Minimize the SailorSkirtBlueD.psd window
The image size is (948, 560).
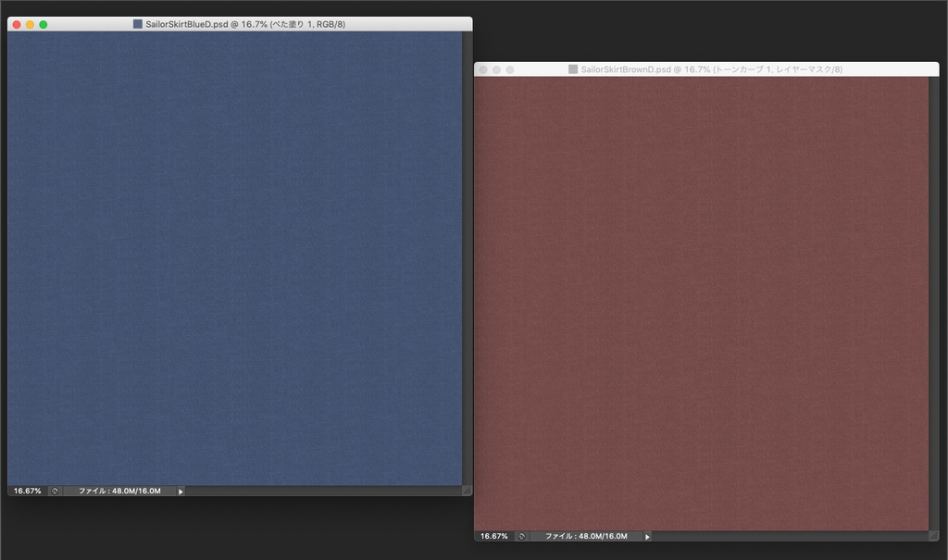tap(31, 25)
